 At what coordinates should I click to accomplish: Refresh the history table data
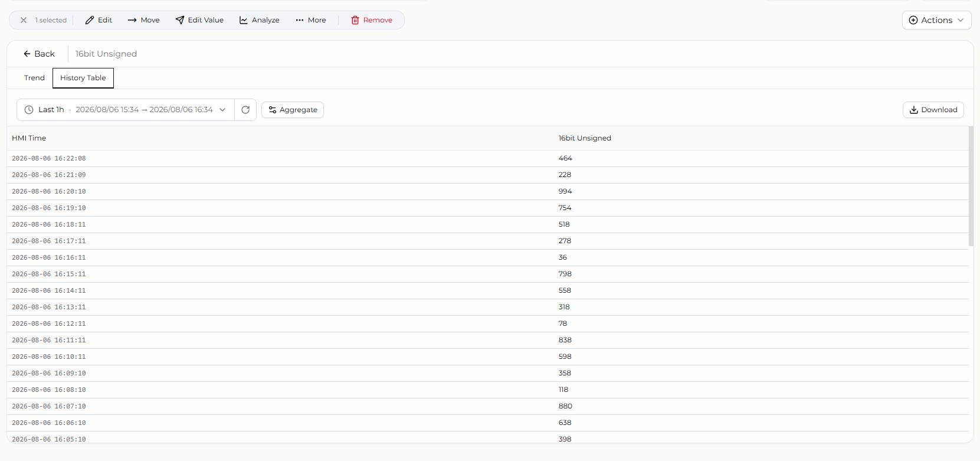pos(245,110)
